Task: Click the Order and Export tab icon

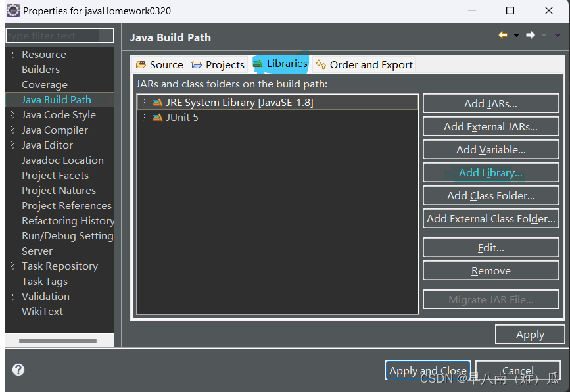Action: coord(321,64)
